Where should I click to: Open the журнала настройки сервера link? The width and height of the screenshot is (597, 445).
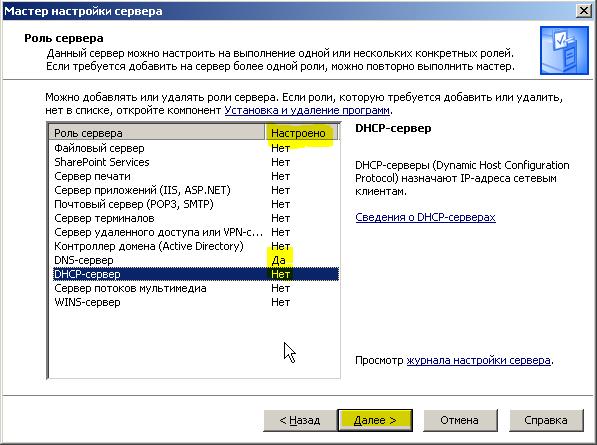478,360
